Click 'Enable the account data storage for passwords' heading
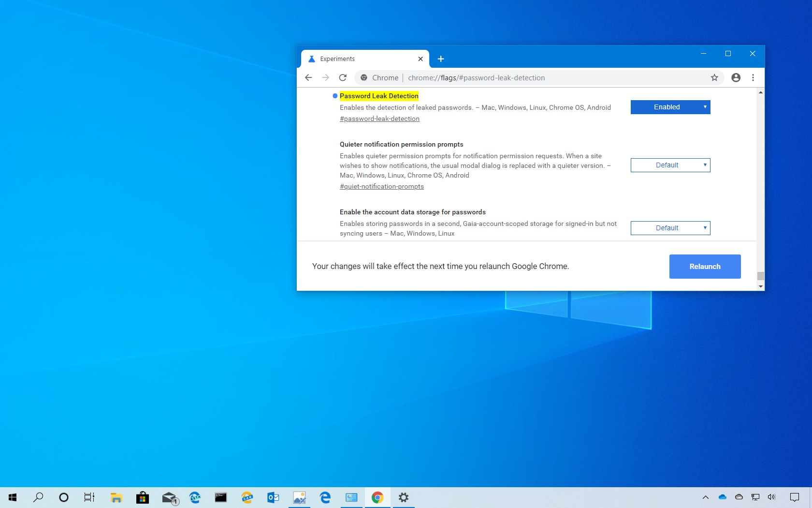The height and width of the screenshot is (508, 812). (413, 212)
